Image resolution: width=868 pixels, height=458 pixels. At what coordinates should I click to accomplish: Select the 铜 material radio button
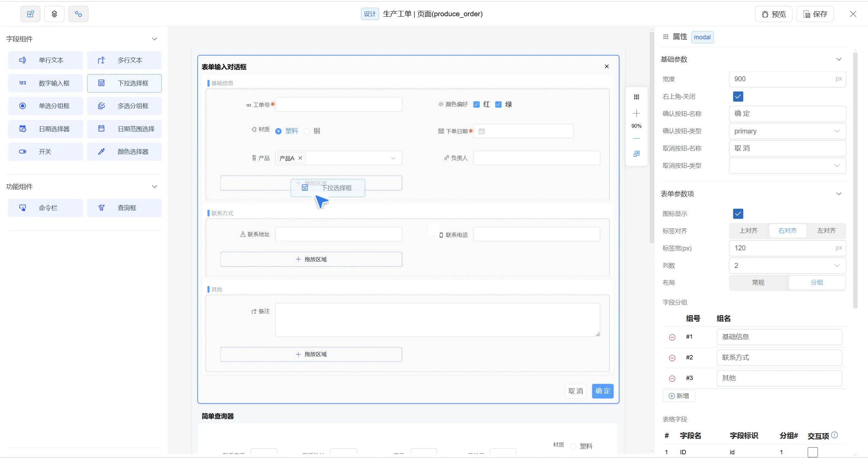[x=307, y=131]
